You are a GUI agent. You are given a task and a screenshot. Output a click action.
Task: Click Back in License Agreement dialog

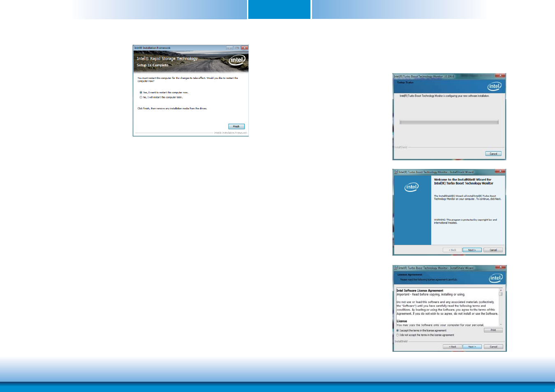452,346
